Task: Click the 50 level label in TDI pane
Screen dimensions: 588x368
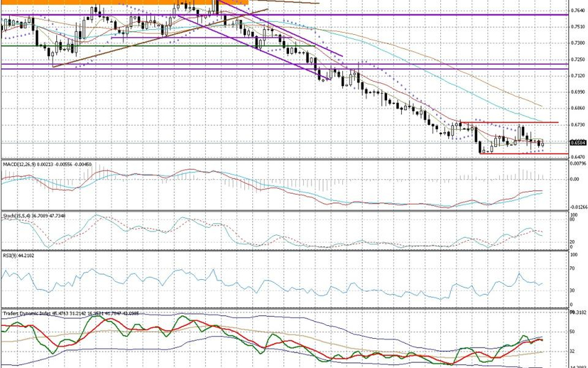Action: [572, 331]
